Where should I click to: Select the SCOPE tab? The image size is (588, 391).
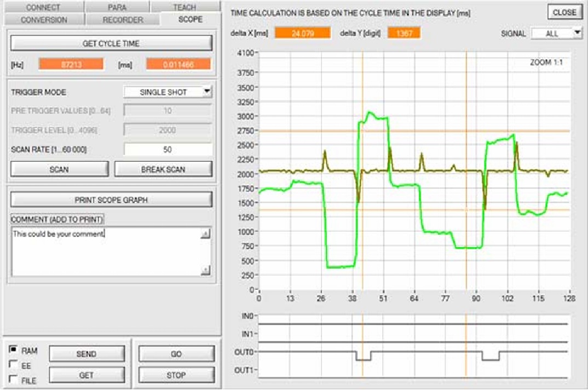pyautogui.click(x=191, y=19)
